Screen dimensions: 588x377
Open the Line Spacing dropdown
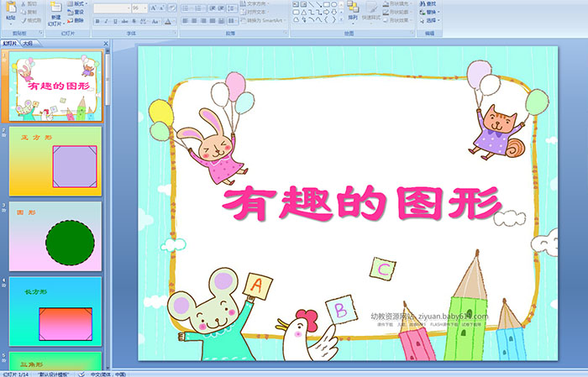[233, 8]
